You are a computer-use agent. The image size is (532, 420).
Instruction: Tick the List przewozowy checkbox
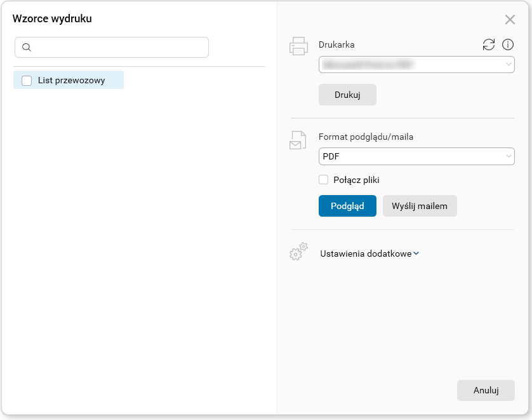pos(27,81)
